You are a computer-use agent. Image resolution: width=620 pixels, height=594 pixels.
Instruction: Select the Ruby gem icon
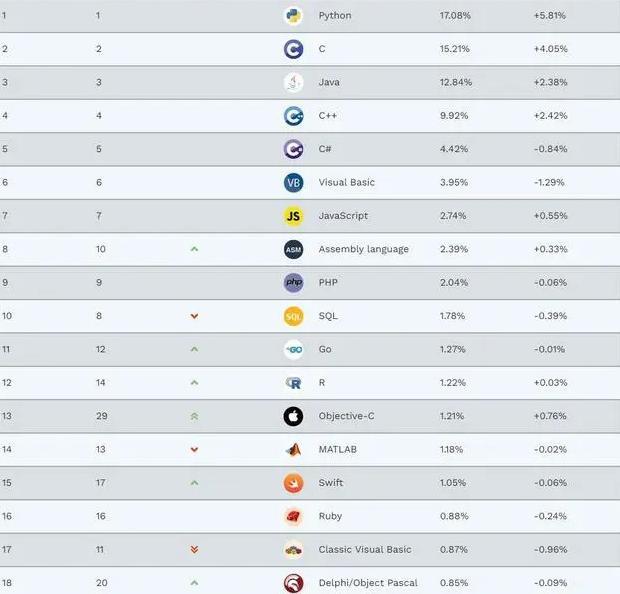(293, 516)
